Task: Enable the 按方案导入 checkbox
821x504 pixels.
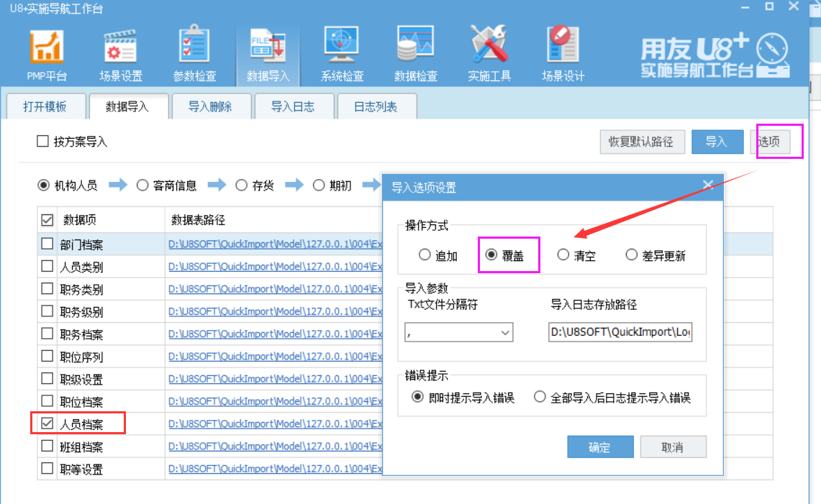Action: pyautogui.click(x=43, y=142)
